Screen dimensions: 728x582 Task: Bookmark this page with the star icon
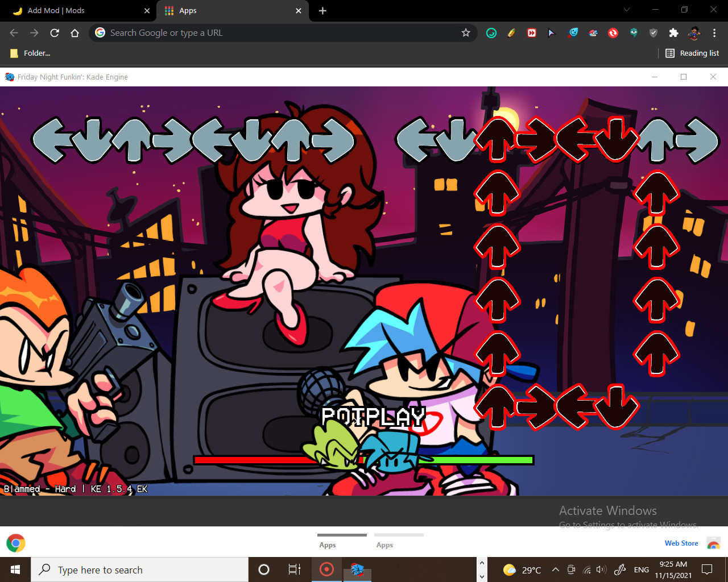[466, 33]
